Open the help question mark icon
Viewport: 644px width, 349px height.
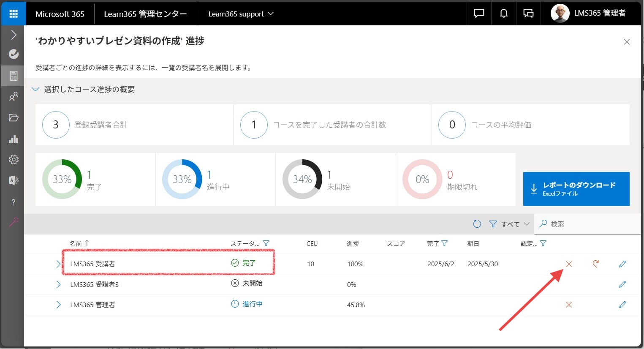14,202
